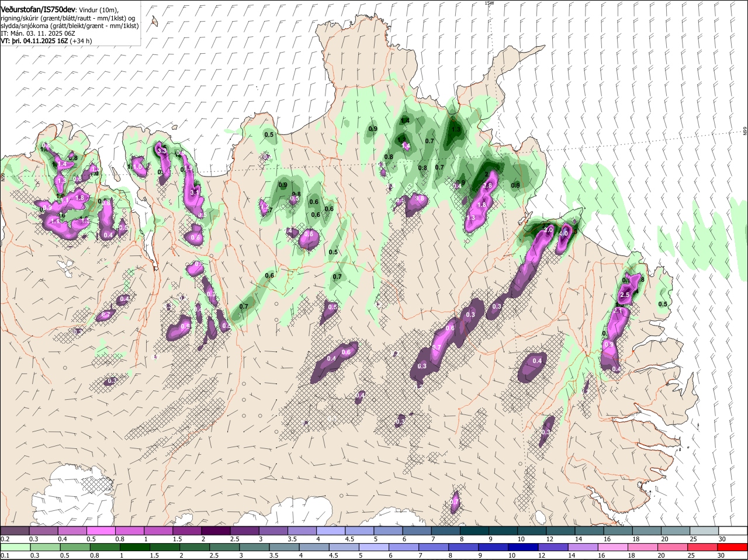Click the white swatch after 30, upper scale
The height and width of the screenshot is (560, 748).
point(733,530)
